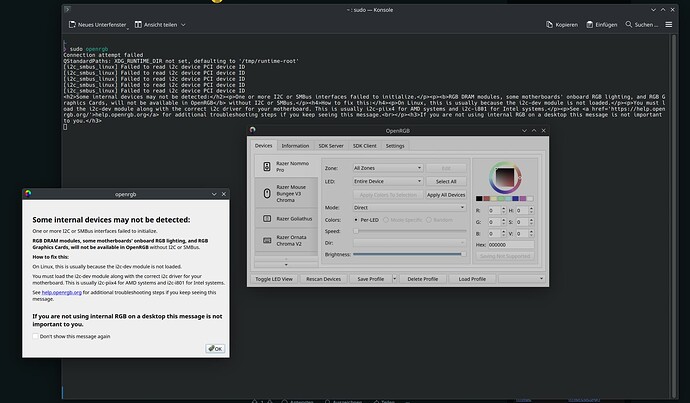Click the Delete Profile button
This screenshot has height=403, width=690.
tap(422, 279)
